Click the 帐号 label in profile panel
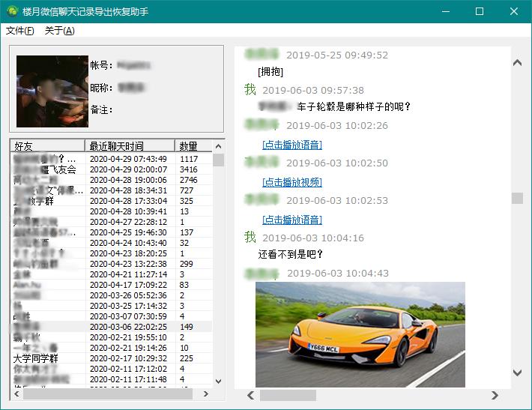 click(x=101, y=64)
